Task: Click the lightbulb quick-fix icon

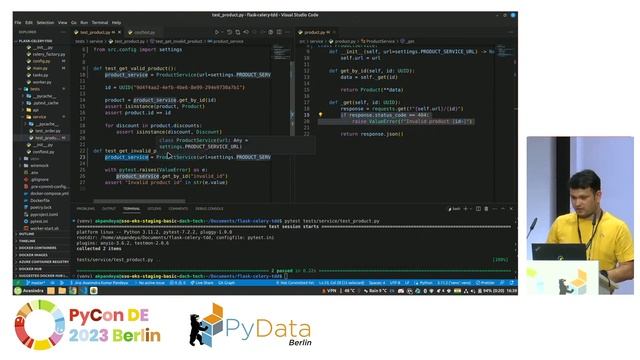Action: pyautogui.click(x=320, y=115)
